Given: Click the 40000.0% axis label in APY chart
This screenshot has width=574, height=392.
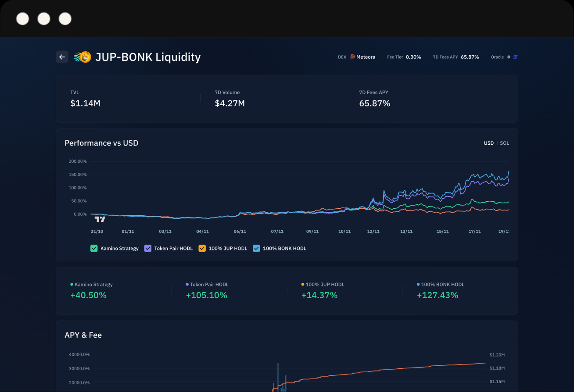Looking at the screenshot, I should (79, 355).
